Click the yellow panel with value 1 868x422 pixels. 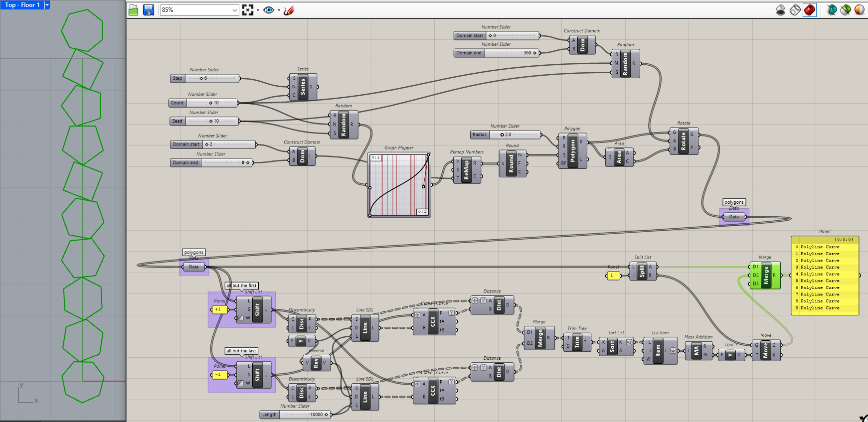[x=614, y=276]
